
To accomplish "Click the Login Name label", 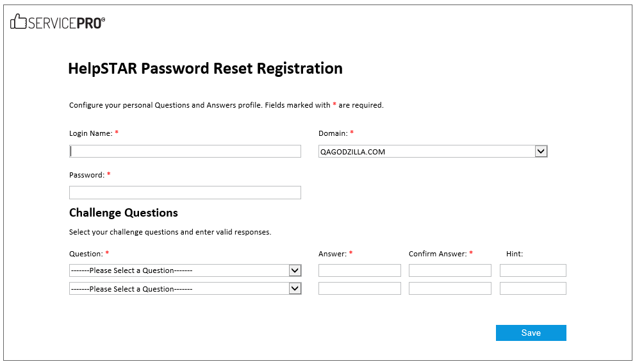I will (x=91, y=133).
